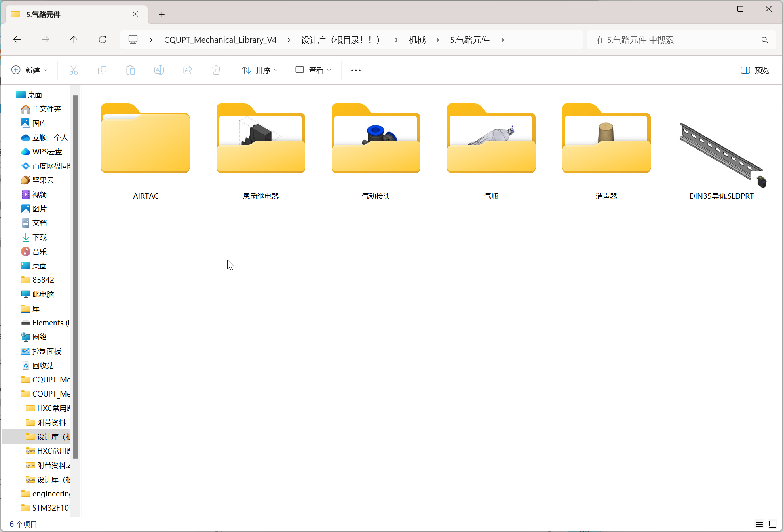Click the search box for 5.气路元件
The width and height of the screenshot is (783, 532).
(x=682, y=40)
